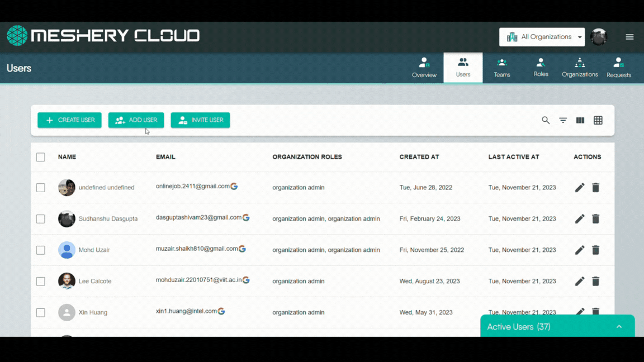
Task: Collapse the Active Users panel chevron
Action: point(619,326)
